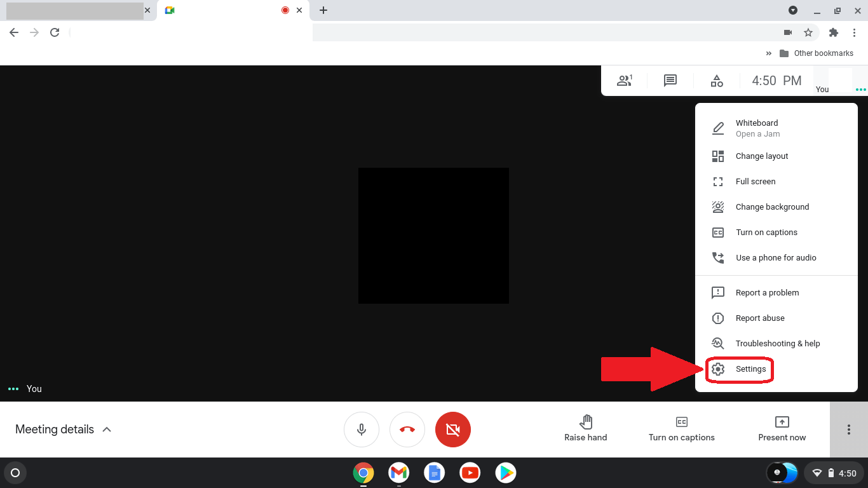Open Gmail from the shelf
This screenshot has height=488, width=868.
point(399,473)
